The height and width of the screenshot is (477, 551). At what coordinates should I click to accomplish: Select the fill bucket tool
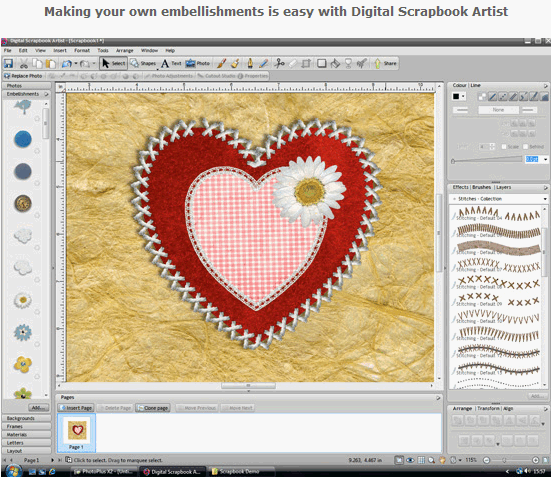335,63
